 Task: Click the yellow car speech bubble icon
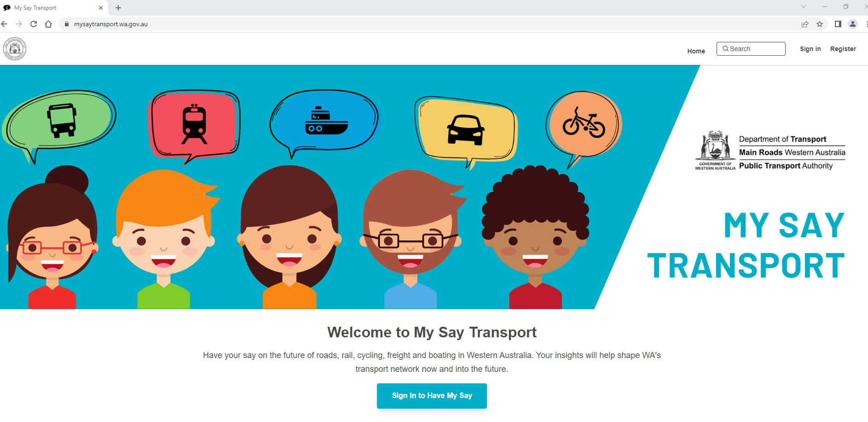[x=466, y=129]
